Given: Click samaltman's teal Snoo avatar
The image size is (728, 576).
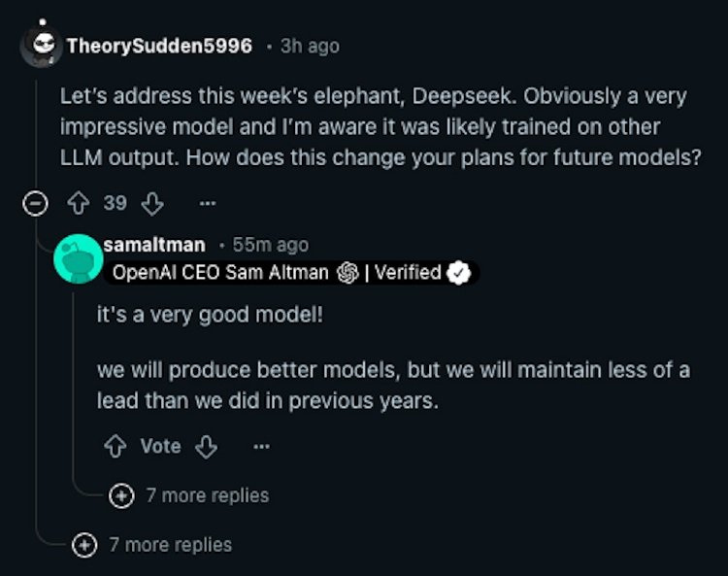Looking at the screenshot, I should click(78, 258).
